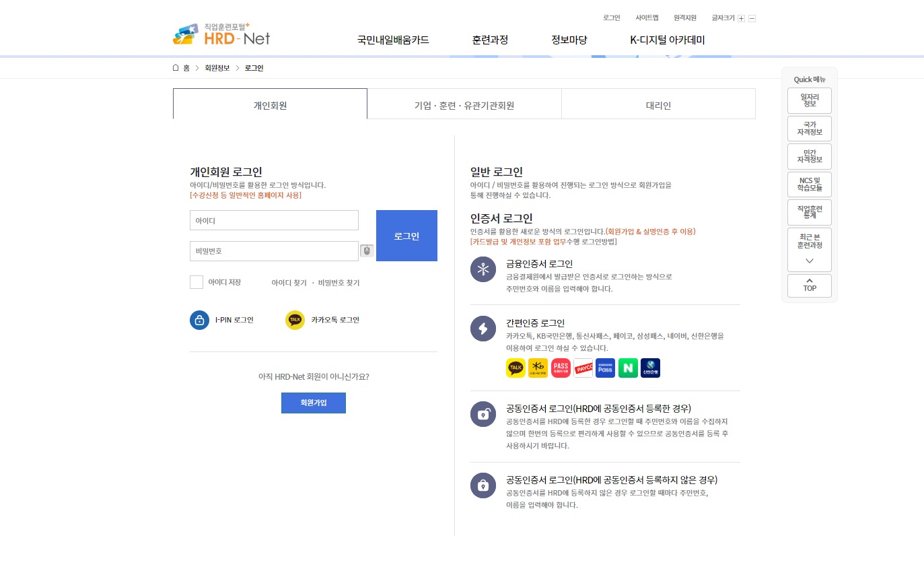Increase 글자크기 with the plus control
The image size is (924, 573).
741,18
